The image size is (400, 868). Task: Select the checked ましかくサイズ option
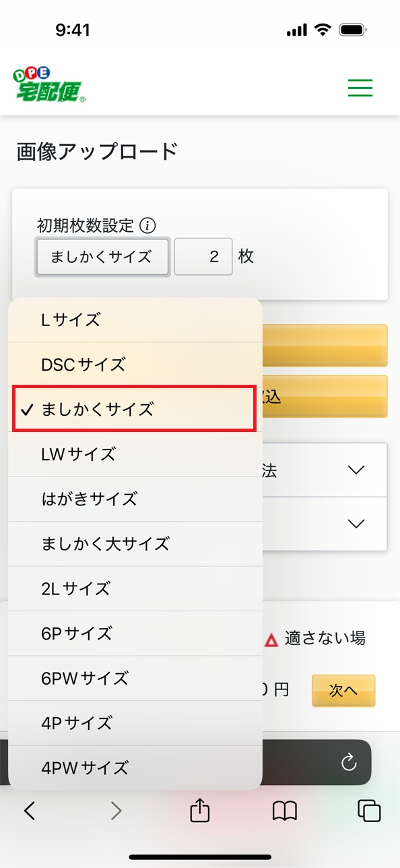pyautogui.click(x=135, y=409)
